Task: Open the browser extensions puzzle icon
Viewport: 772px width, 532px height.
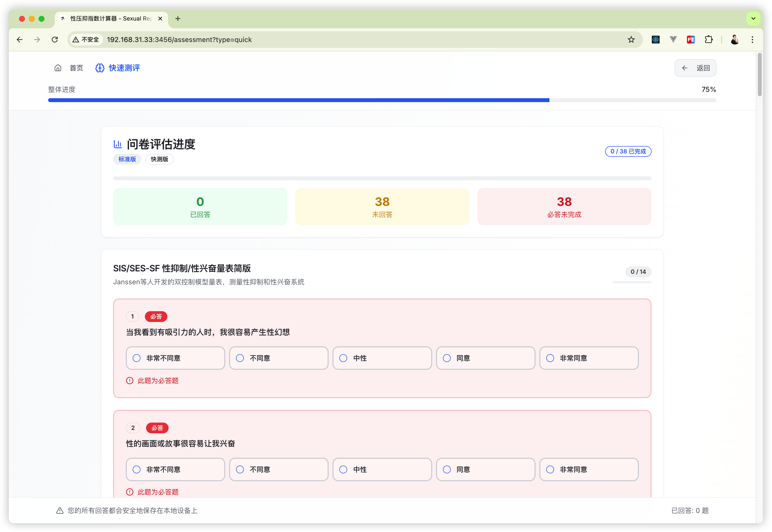Action: (708, 40)
